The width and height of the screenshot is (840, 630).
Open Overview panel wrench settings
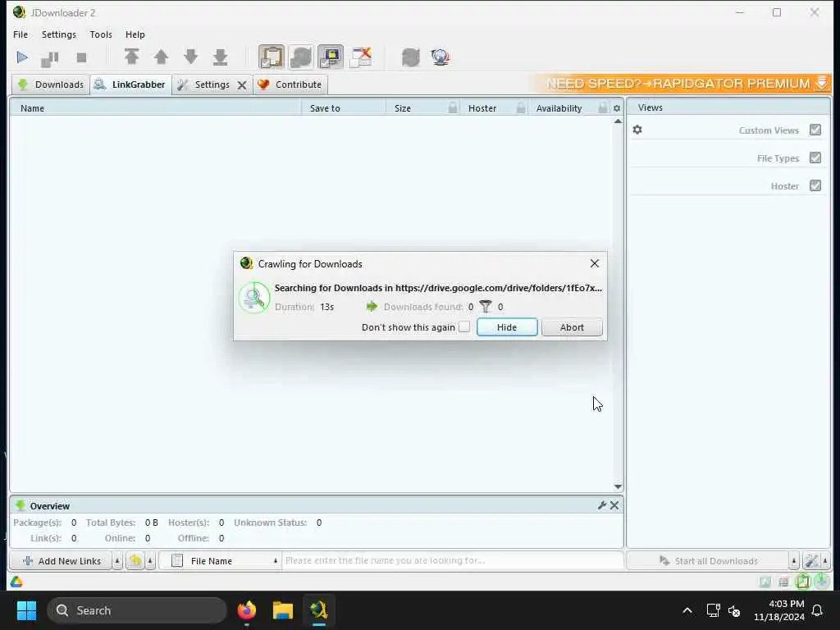coord(601,505)
